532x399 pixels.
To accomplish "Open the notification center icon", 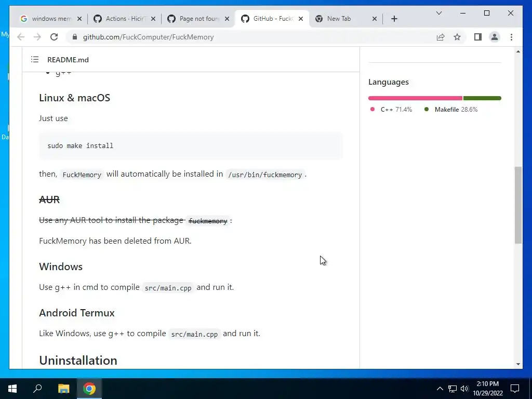I will click(x=515, y=389).
